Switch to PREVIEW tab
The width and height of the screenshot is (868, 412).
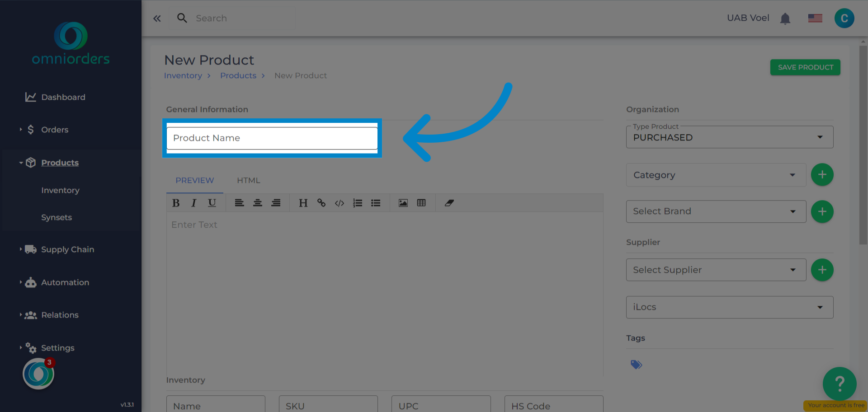click(195, 181)
